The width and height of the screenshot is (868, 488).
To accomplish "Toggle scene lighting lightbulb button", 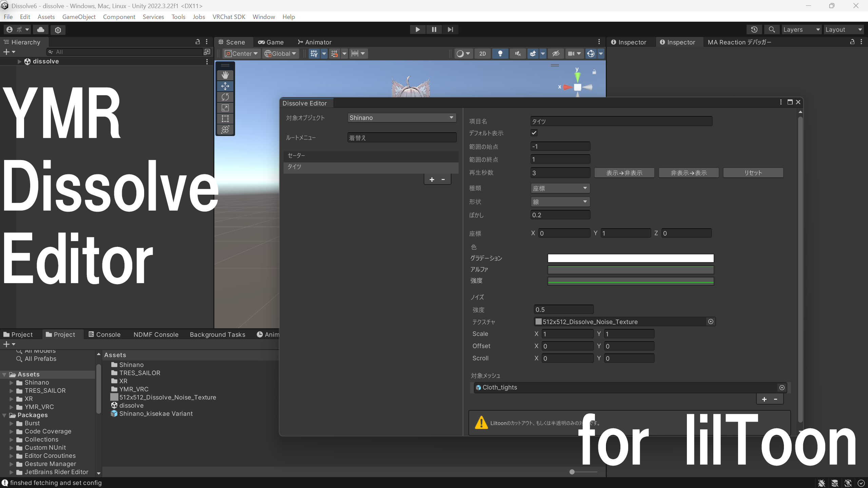I will pyautogui.click(x=500, y=54).
